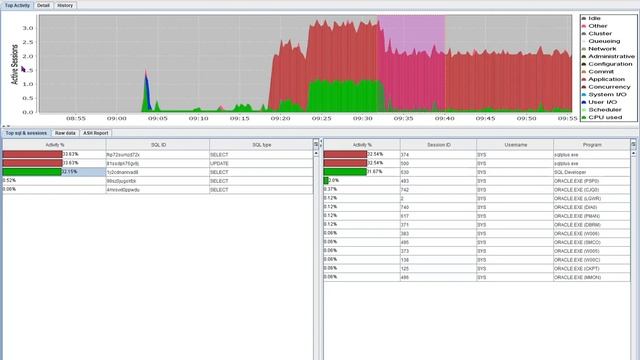The image size is (640, 360).
Task: Click the Network legend entry
Action: [x=599, y=49]
